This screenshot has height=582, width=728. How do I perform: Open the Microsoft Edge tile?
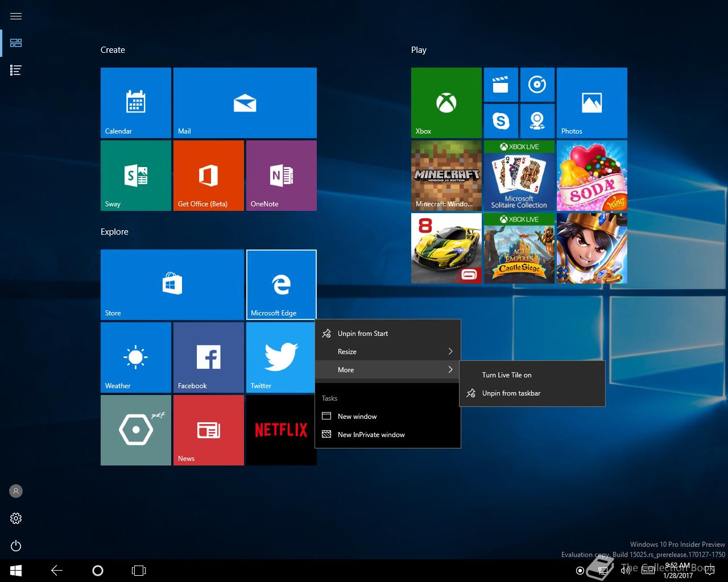tap(282, 285)
